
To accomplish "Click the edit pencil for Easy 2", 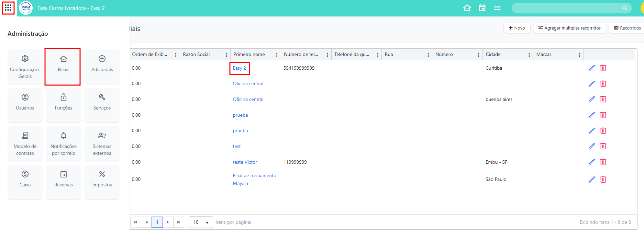I will click(x=591, y=68).
